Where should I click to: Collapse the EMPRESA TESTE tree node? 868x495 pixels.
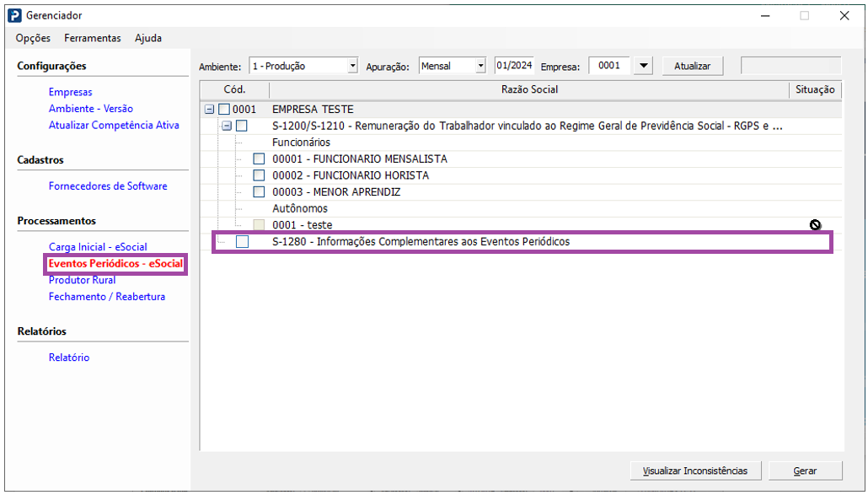[x=209, y=109]
